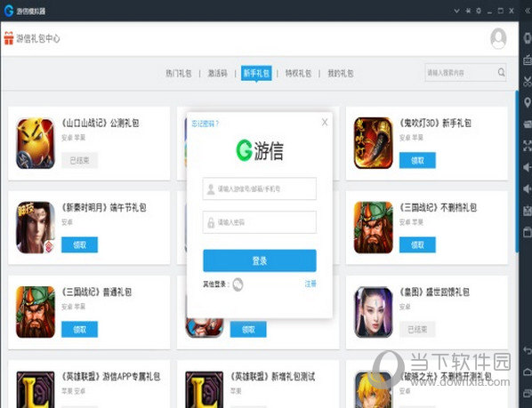This screenshot has width=532, height=408.
Task: Click the blue vertical scrollbar of the gift list
Action: coord(517,172)
